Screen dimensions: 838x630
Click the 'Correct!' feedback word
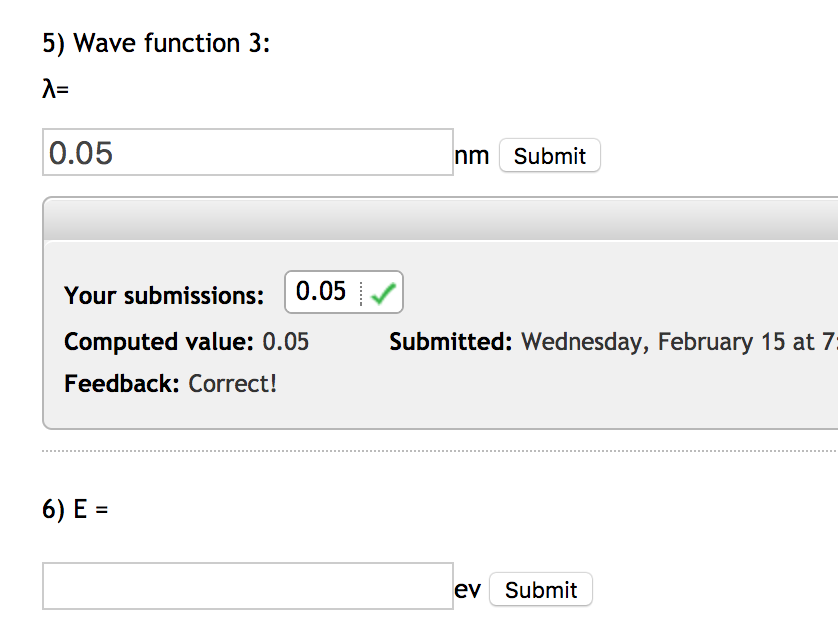pyautogui.click(x=232, y=383)
